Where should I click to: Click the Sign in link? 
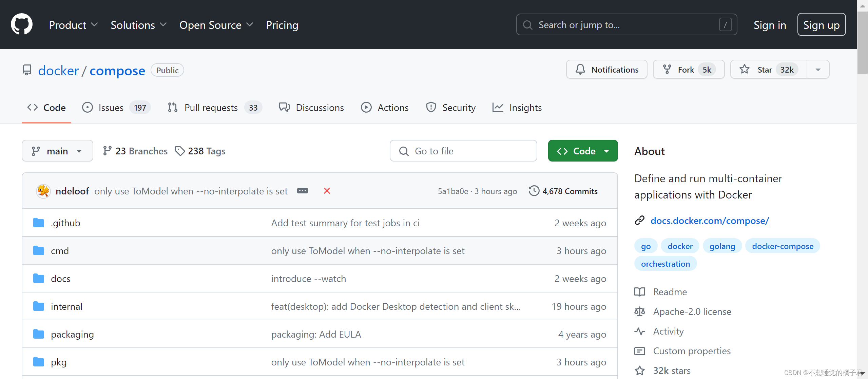(x=770, y=25)
